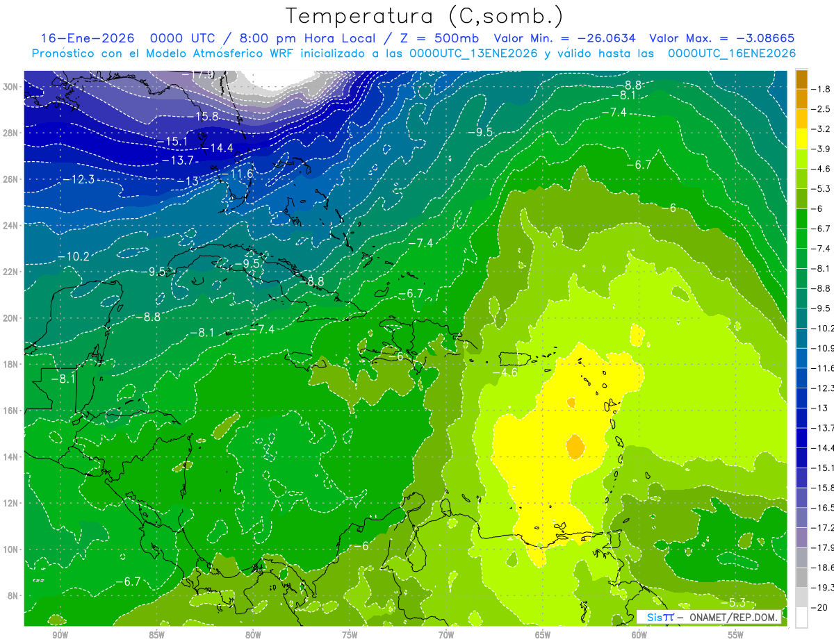Click the large orange patch near 14N 63W
This screenshot has height=644, width=834.
[575, 447]
